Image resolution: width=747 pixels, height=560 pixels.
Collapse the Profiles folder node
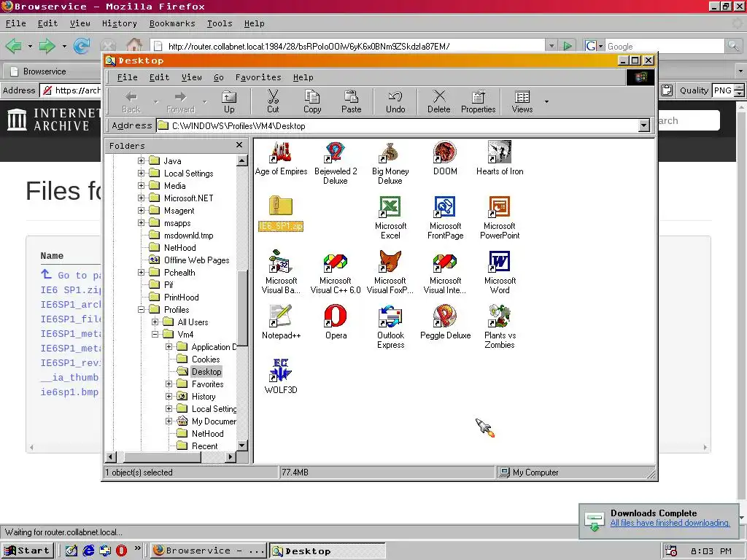click(141, 309)
